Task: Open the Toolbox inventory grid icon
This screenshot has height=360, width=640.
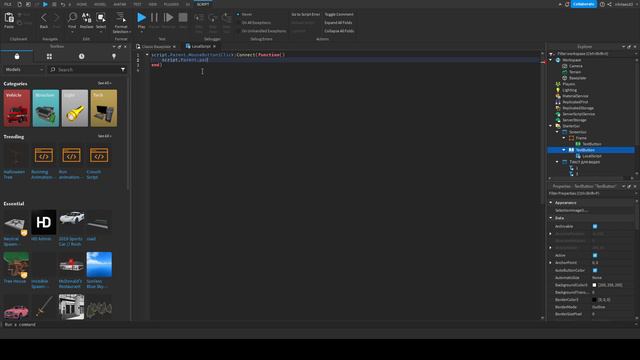Action: point(49,56)
